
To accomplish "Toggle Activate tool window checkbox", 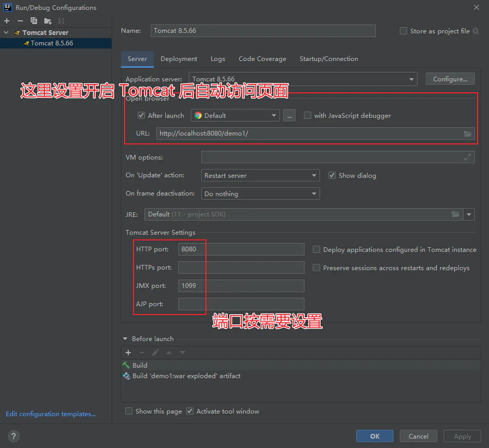I will point(189,411).
